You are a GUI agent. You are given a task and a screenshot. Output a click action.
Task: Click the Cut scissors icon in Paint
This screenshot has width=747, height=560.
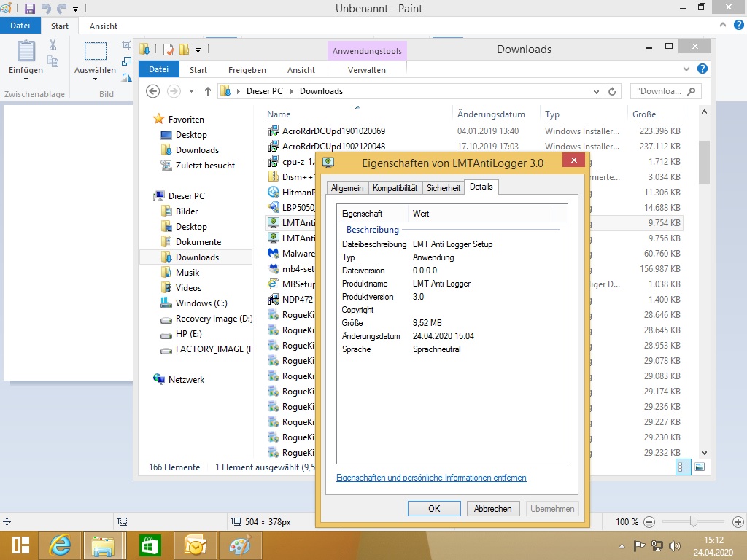click(53, 45)
